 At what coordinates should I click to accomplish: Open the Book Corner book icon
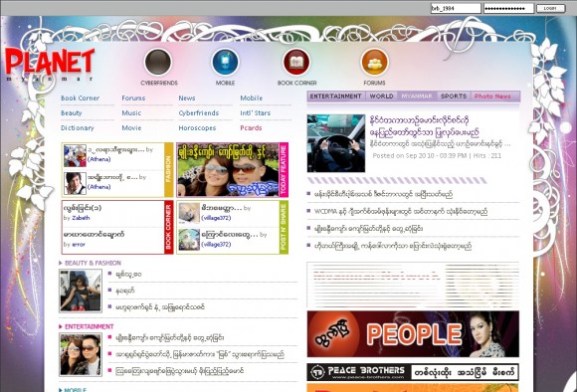click(x=296, y=63)
